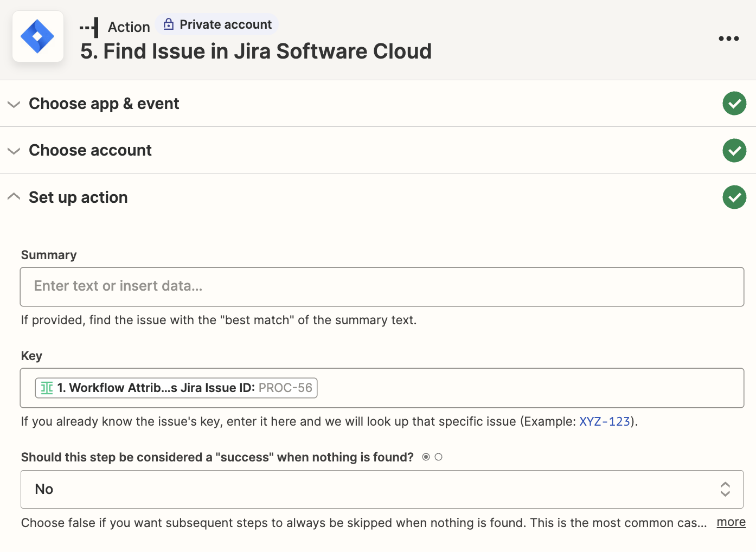The height and width of the screenshot is (552, 756).
Task: Click green checkmark beside Choose account
Action: pos(734,150)
